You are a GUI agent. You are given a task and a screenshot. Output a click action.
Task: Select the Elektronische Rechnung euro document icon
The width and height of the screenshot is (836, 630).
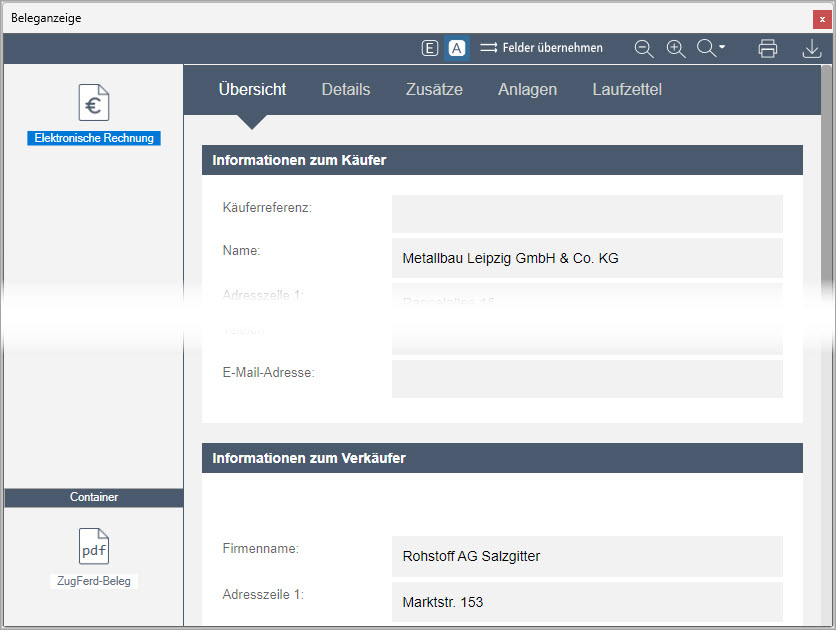94,102
